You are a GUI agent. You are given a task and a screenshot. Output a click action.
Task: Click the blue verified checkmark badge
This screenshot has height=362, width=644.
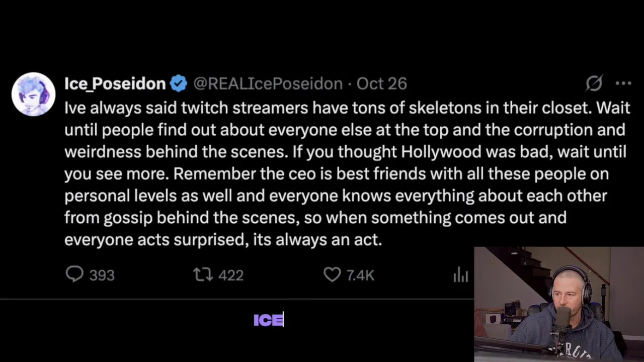click(179, 83)
